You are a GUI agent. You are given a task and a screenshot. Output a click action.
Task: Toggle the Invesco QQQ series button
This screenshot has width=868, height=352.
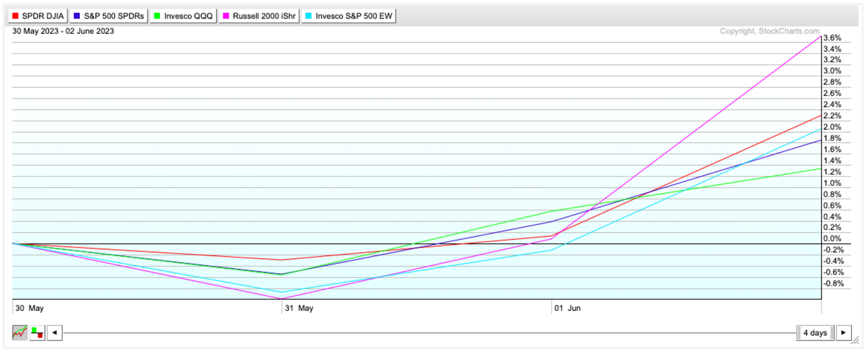pyautogui.click(x=183, y=16)
